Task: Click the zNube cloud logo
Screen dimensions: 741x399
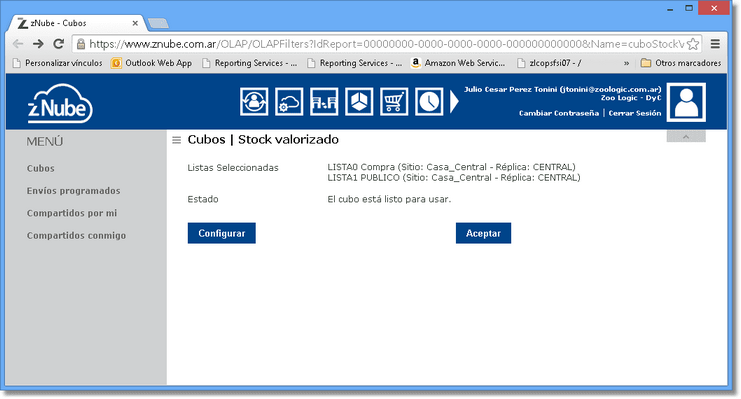Action: pos(60,104)
